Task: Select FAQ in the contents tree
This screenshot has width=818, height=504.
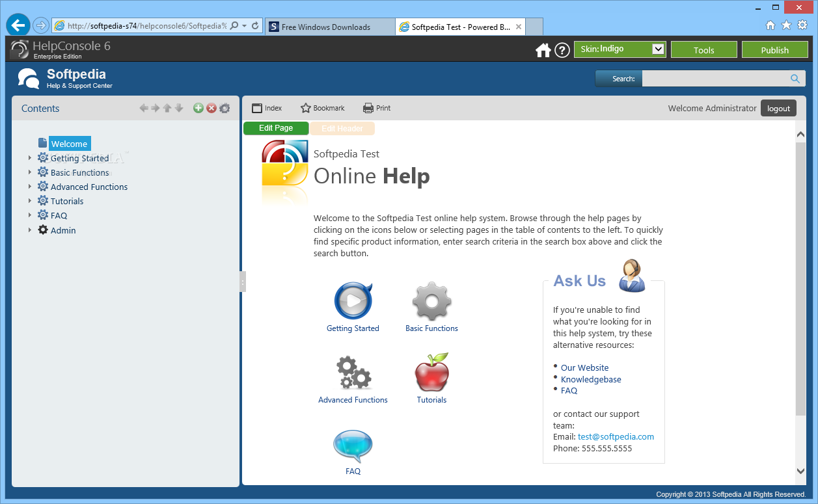Action: tap(59, 215)
